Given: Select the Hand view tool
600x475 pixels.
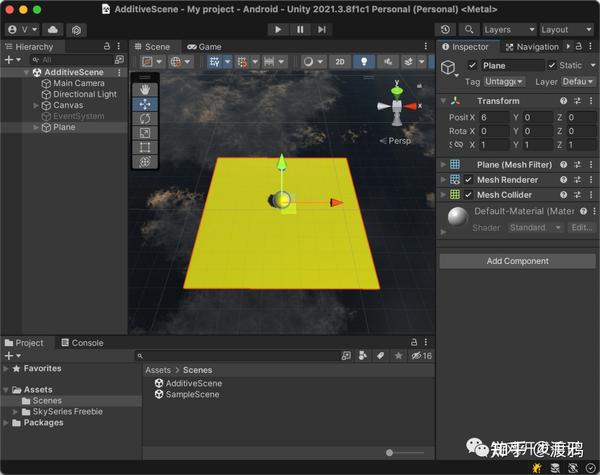Looking at the screenshot, I should point(145,90).
